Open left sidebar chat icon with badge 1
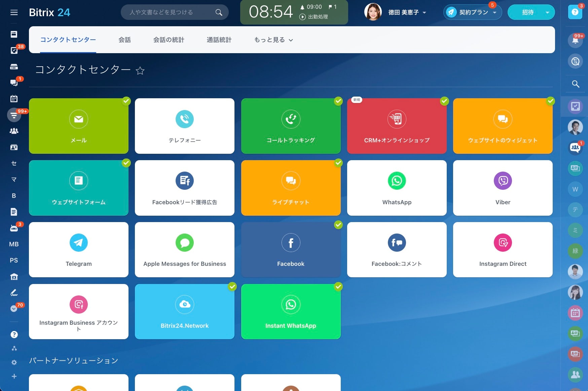The width and height of the screenshot is (588, 391). pyautogui.click(x=14, y=82)
